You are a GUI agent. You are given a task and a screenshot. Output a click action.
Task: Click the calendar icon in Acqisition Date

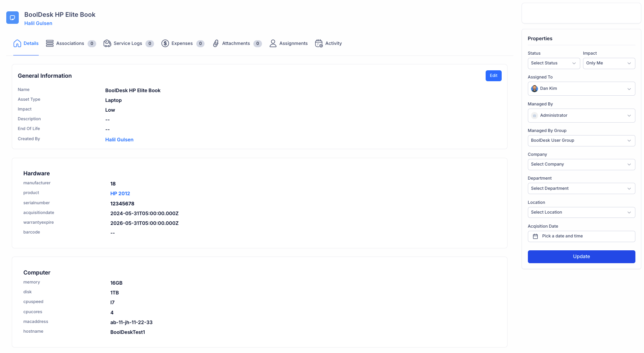[x=535, y=236]
